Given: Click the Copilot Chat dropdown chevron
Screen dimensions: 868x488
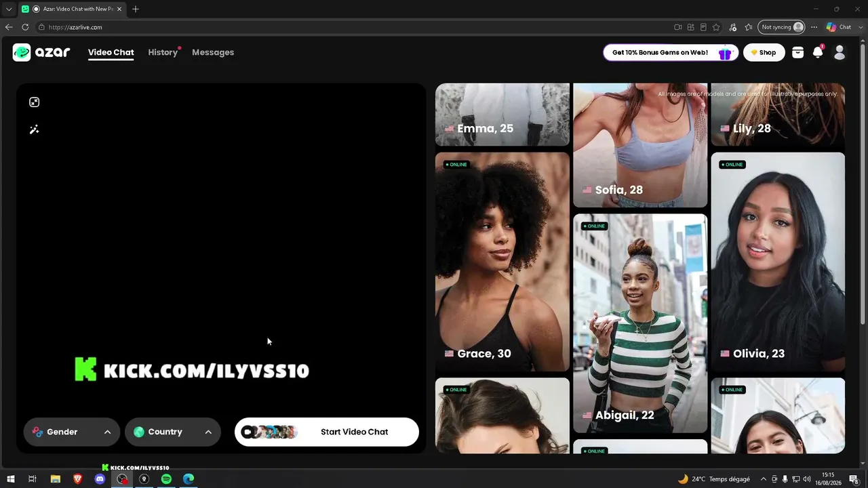Looking at the screenshot, I should pos(859,27).
